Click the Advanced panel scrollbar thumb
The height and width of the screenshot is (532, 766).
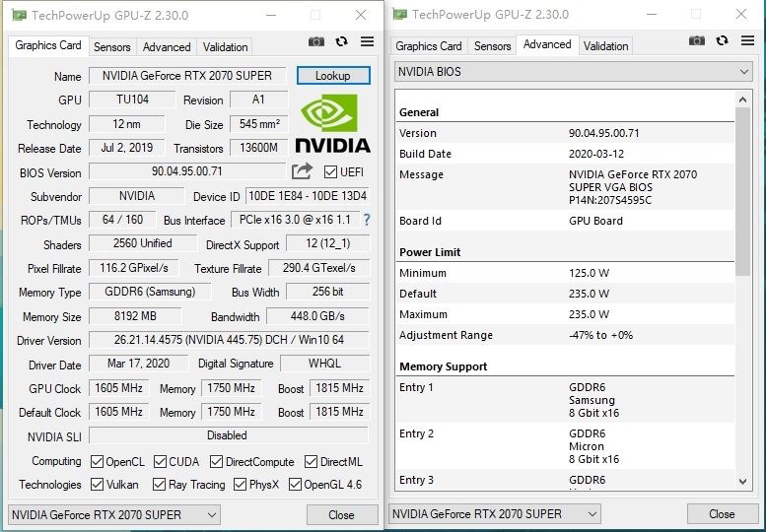[x=742, y=191]
